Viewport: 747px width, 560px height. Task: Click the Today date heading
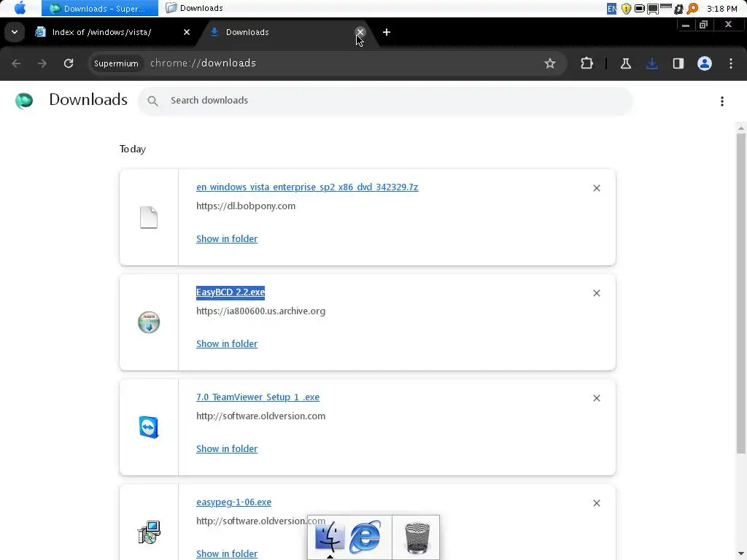click(133, 149)
